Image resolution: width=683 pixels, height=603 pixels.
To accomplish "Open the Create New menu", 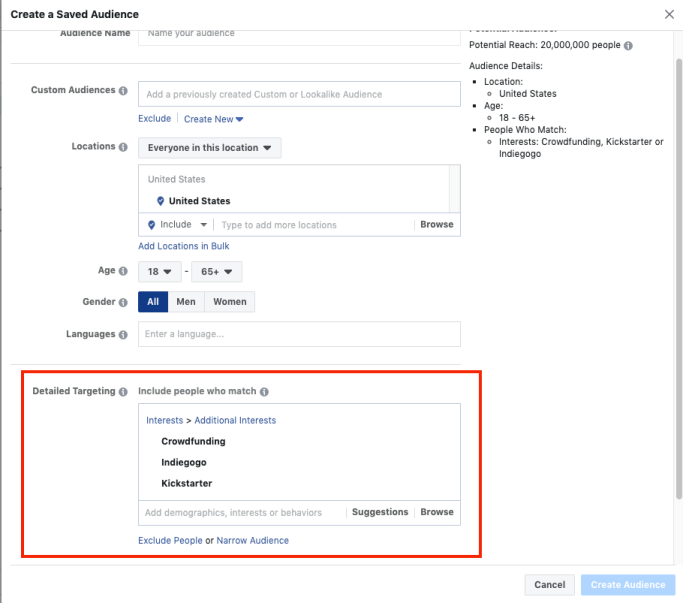I will pyautogui.click(x=214, y=119).
